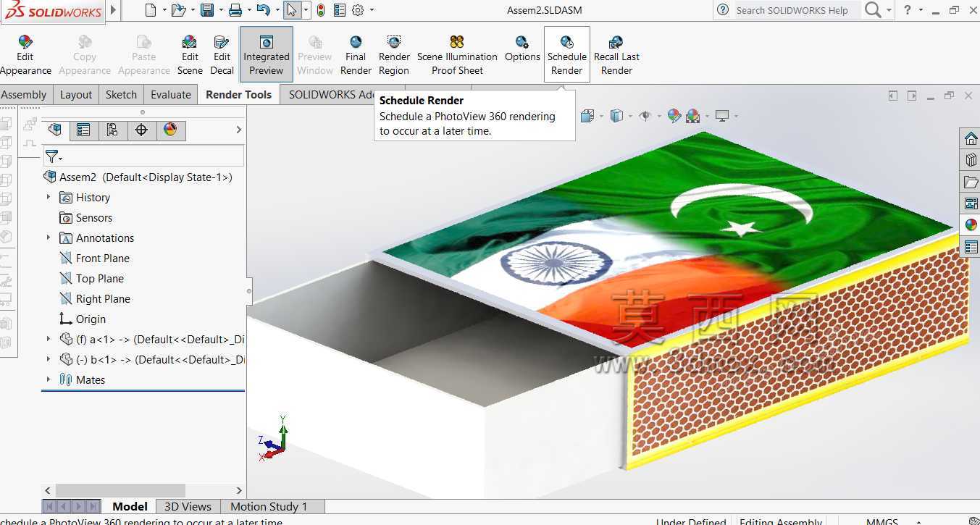This screenshot has height=525, width=980.
Task: Open PhotoView 360 Options
Action: [x=522, y=49]
